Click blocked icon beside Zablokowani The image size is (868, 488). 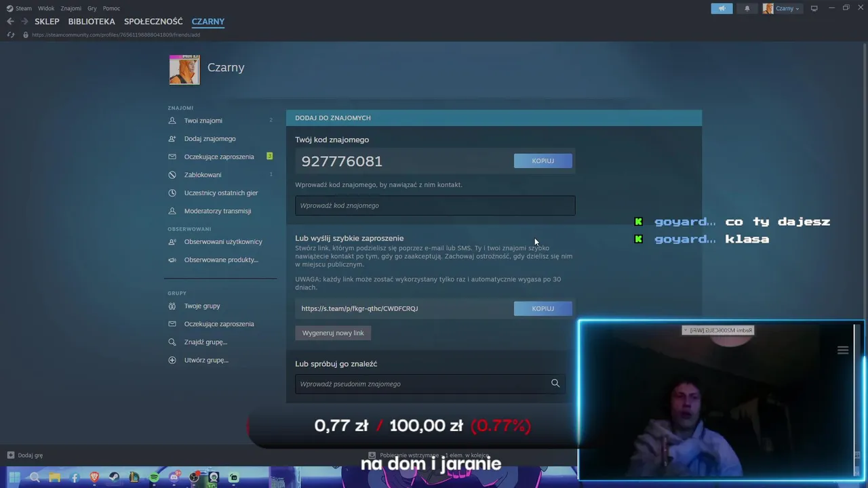coord(172,175)
